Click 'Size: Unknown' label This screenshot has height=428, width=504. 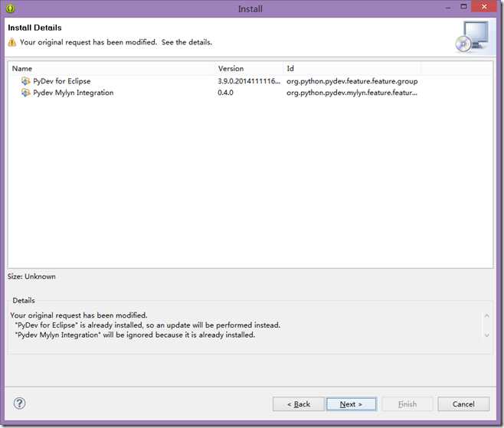click(x=31, y=276)
